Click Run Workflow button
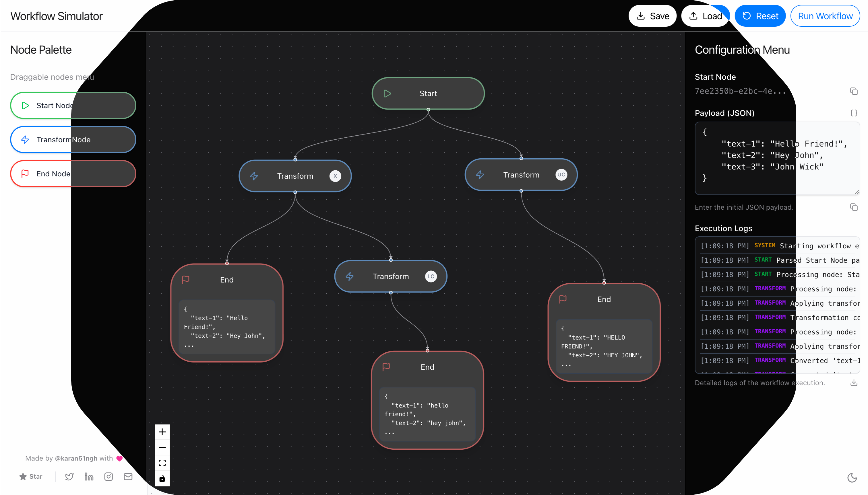 click(825, 16)
